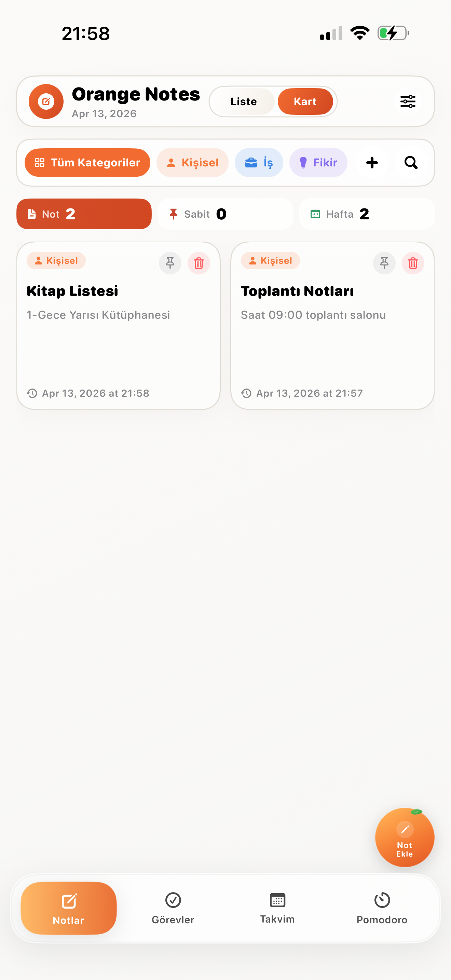
Task: Open search using the magnifying glass icon
Action: pos(410,162)
